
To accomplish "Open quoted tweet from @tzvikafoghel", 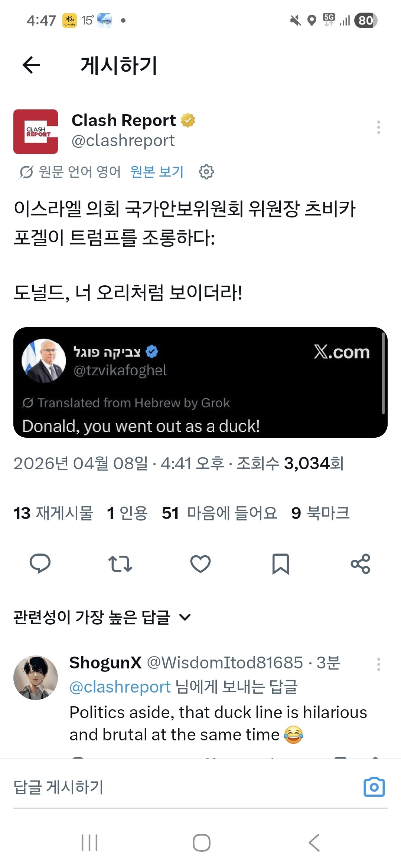I will point(200,382).
